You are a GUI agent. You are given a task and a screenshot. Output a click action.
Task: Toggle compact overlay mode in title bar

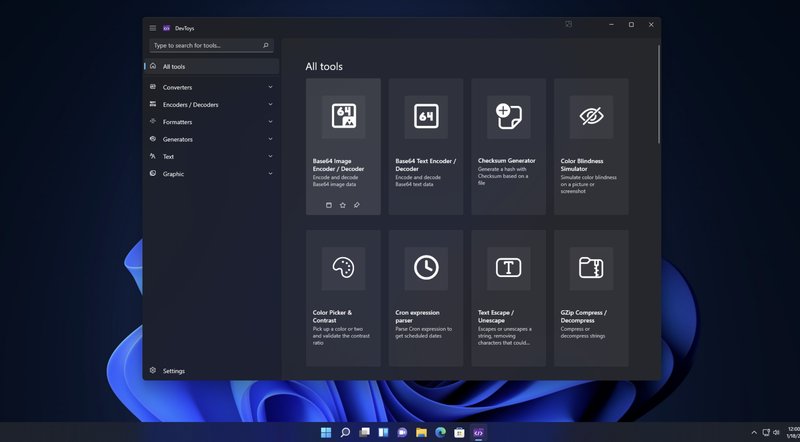click(568, 24)
